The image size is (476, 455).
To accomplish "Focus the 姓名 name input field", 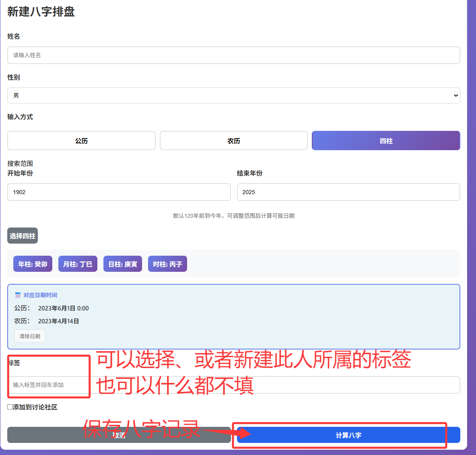I will [233, 55].
